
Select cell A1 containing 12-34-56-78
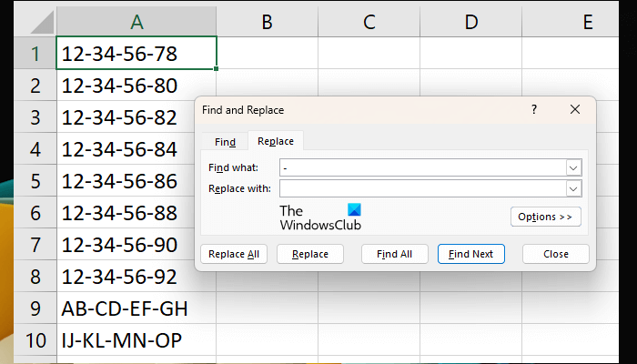click(136, 54)
